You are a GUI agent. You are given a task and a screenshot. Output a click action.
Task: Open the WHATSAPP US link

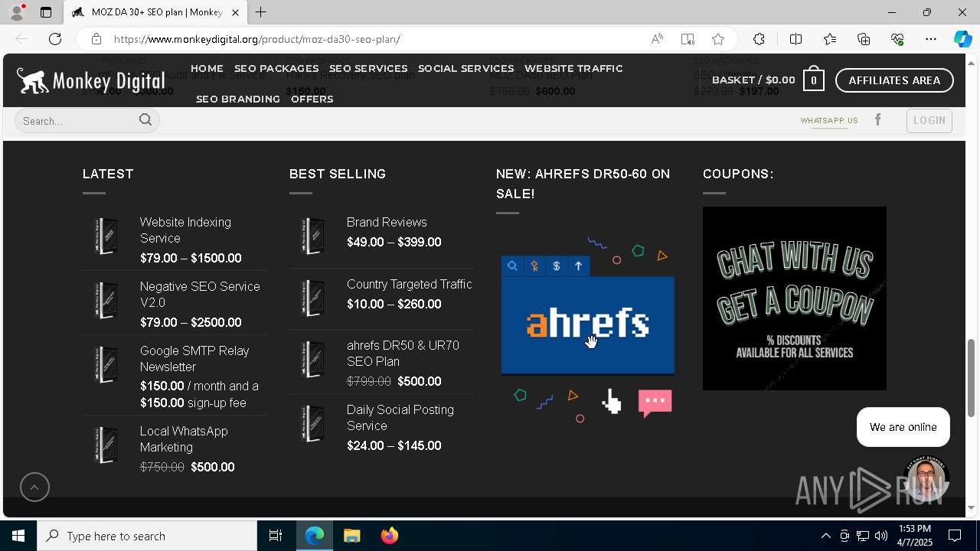[x=829, y=121]
